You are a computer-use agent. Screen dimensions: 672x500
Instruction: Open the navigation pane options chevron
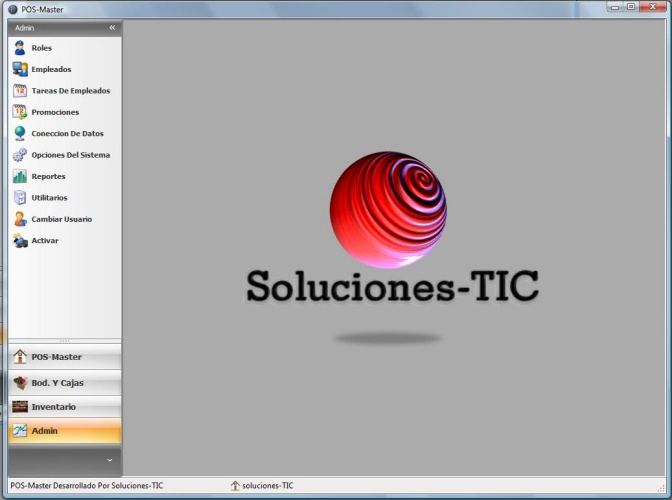click(x=110, y=460)
